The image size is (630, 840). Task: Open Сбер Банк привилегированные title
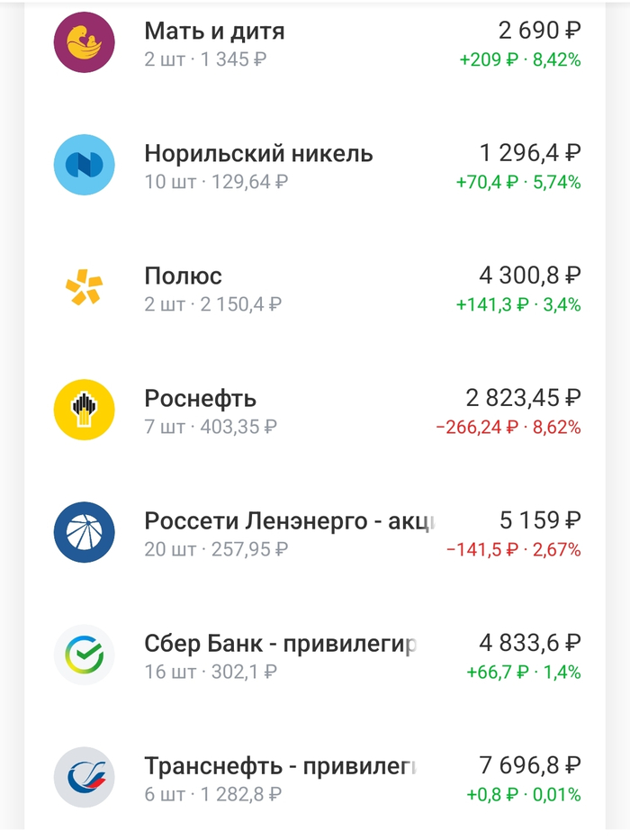280,643
